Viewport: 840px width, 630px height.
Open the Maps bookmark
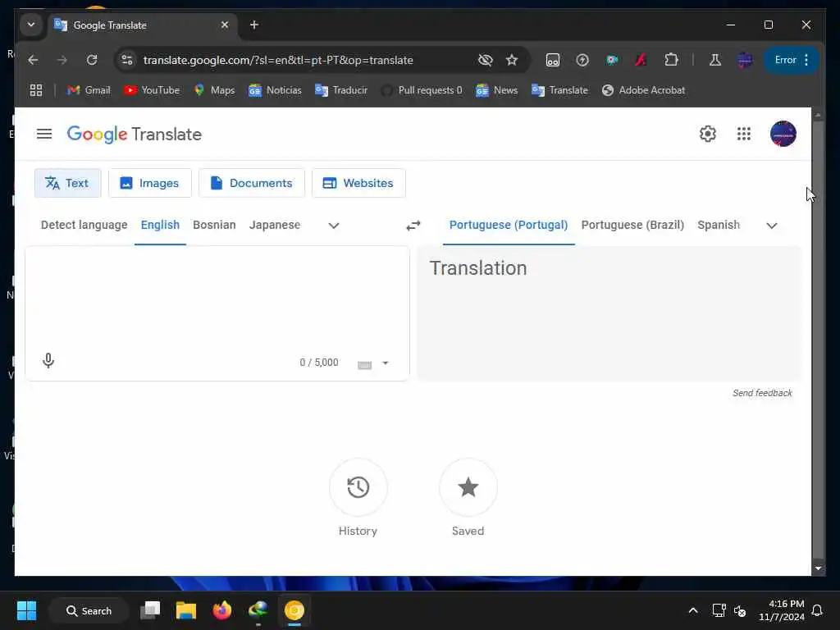click(x=214, y=90)
